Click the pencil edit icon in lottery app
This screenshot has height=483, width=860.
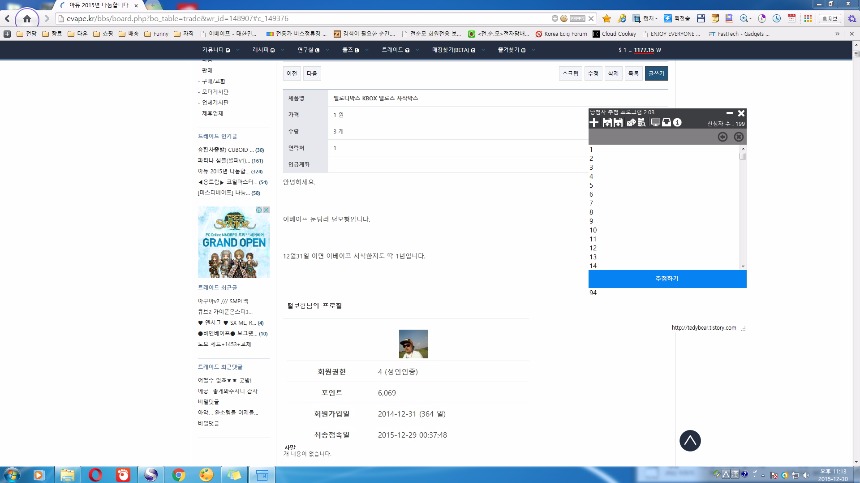[x=631, y=123]
